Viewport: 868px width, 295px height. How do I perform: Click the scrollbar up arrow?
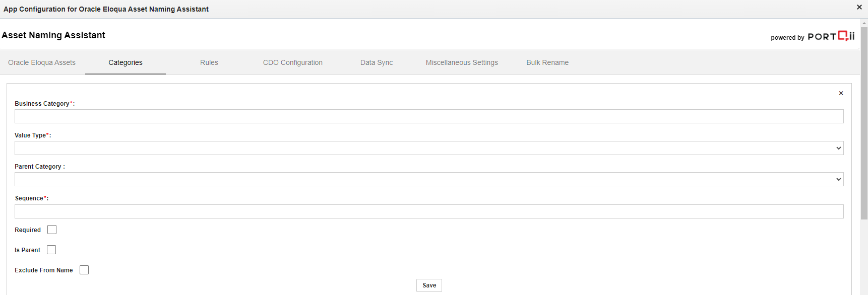click(864, 23)
